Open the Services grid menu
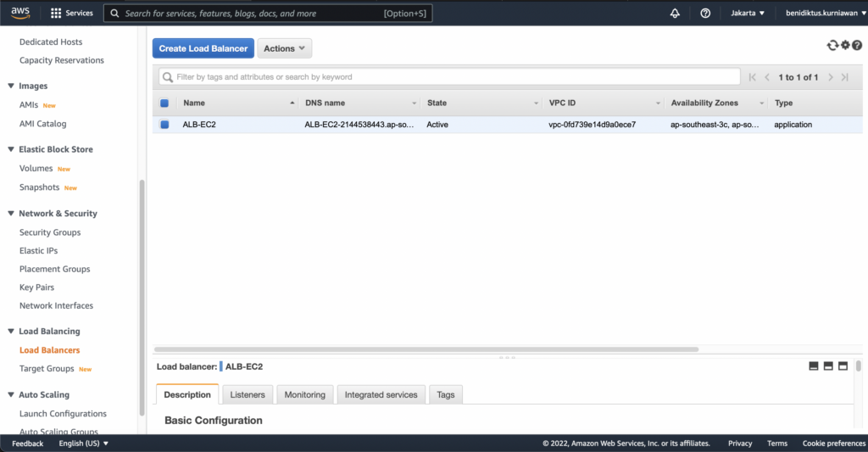 (x=71, y=13)
